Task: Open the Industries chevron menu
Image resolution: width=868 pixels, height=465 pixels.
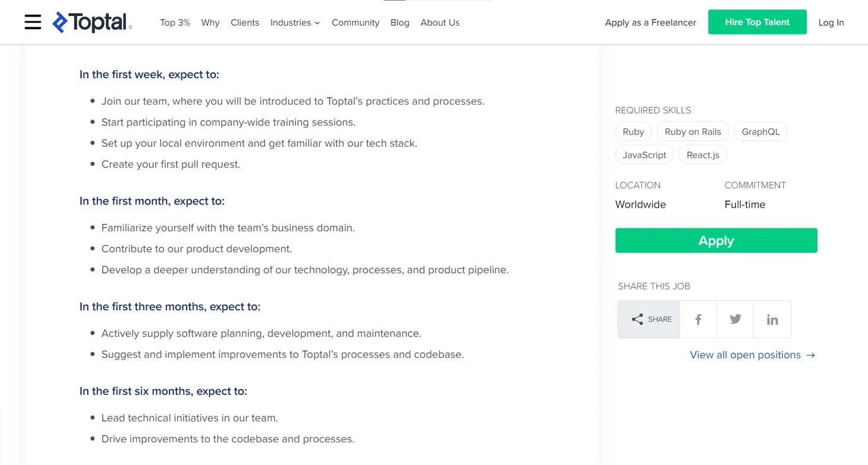Action: point(317,23)
